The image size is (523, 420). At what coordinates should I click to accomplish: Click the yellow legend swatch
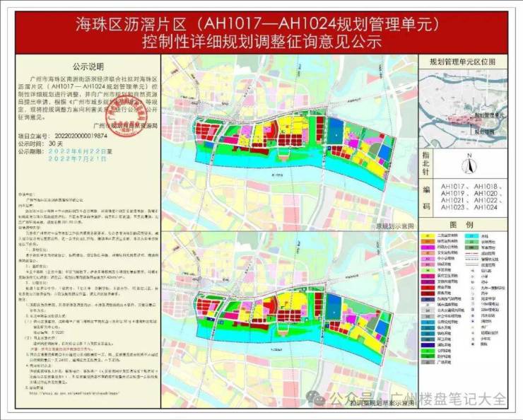tap(428, 236)
